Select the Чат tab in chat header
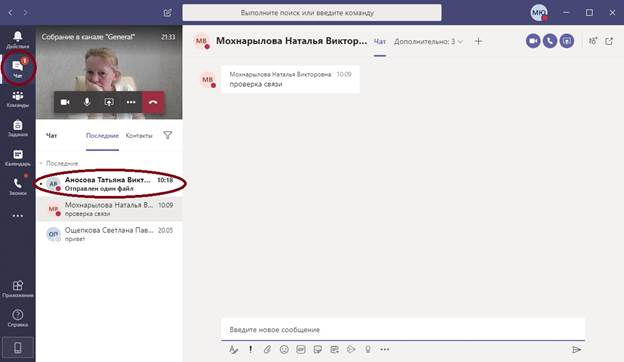 [380, 41]
